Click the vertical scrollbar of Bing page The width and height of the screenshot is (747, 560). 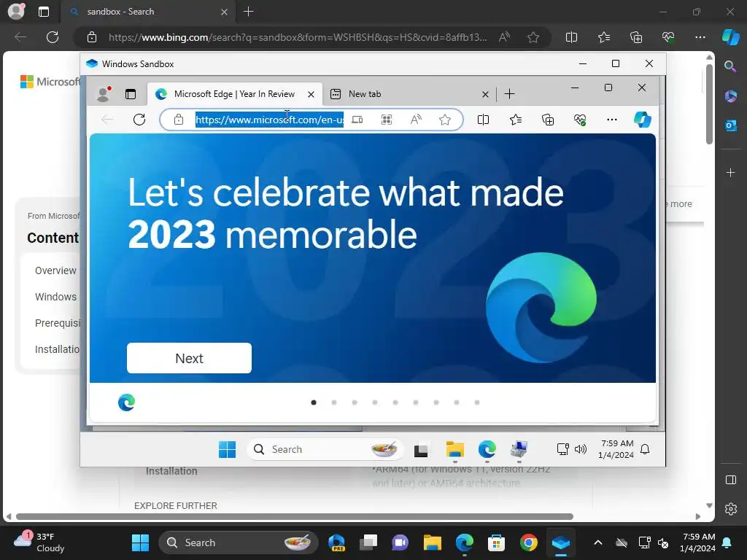pyautogui.click(x=709, y=104)
